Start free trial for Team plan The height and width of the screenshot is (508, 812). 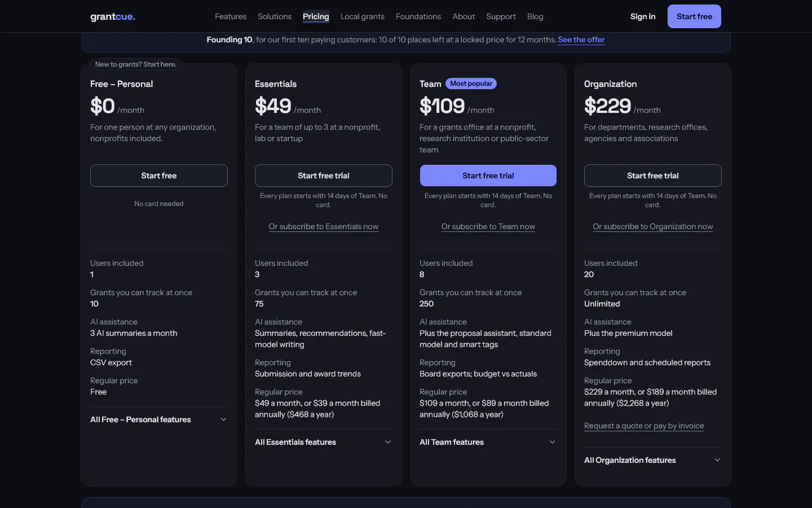[x=488, y=176]
